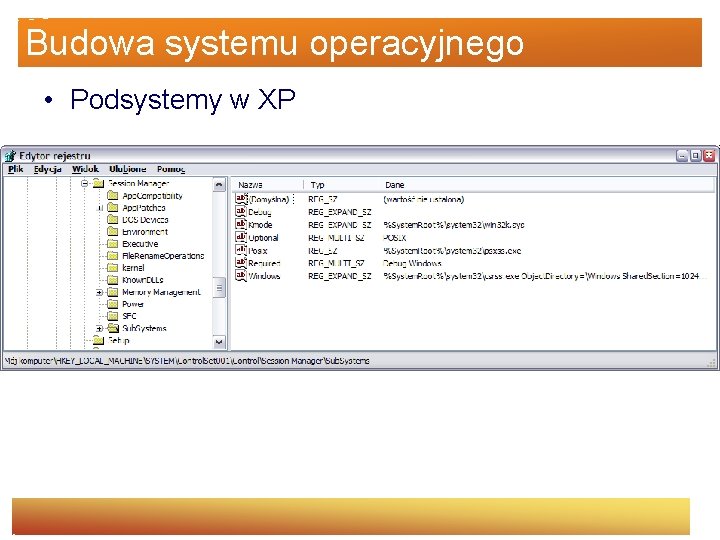Image resolution: width=720 pixels, height=540 pixels.
Task: Open the Ulubione menu
Action: (x=128, y=169)
